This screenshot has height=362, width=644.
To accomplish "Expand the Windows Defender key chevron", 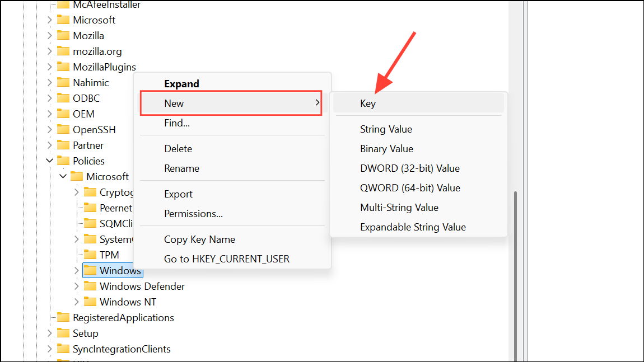I will [77, 286].
